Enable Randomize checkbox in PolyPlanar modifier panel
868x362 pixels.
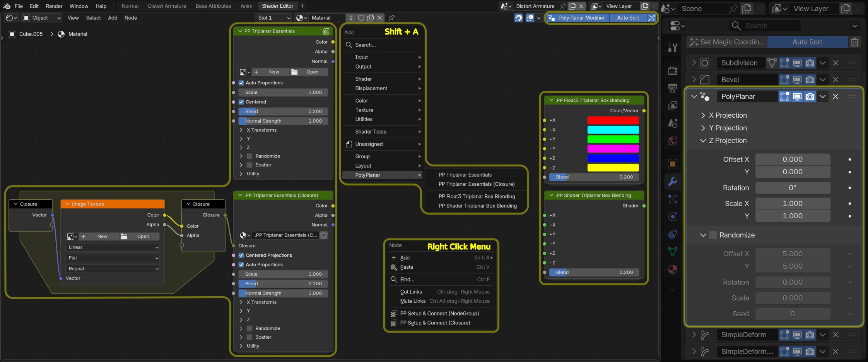pos(713,235)
